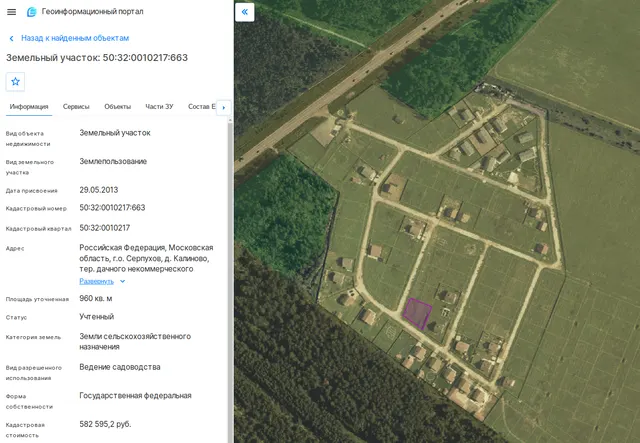This screenshot has width=640, height=443.
Task: Click the info panel vertical scrollbar
Action: tap(231, 280)
